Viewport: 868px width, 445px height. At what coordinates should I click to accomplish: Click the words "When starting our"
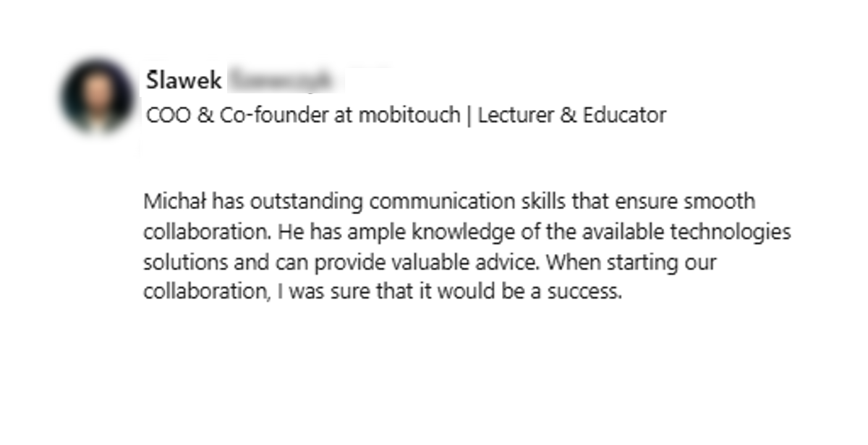coord(631,263)
